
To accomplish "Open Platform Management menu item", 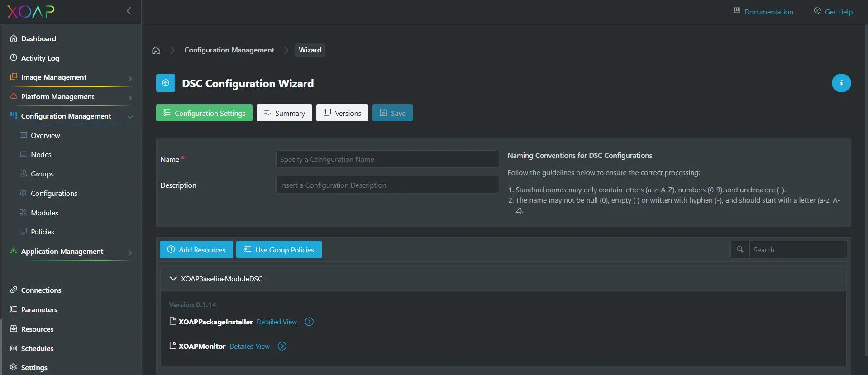I will click(x=57, y=97).
